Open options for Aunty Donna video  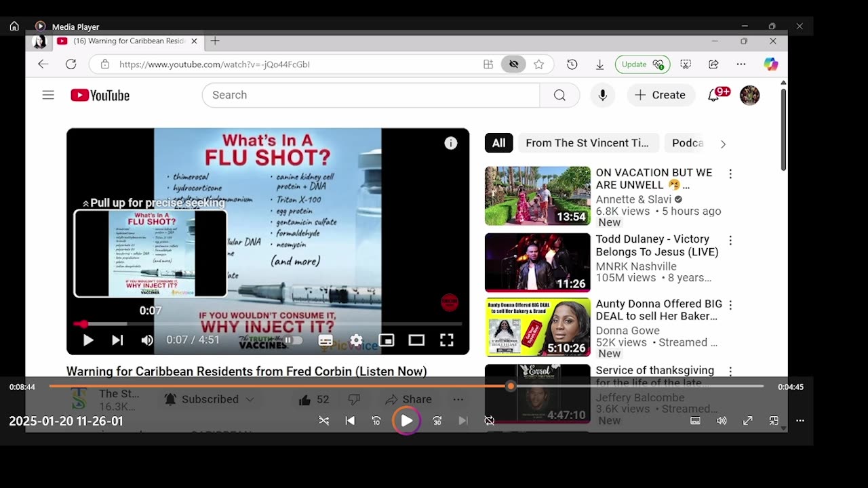730,305
